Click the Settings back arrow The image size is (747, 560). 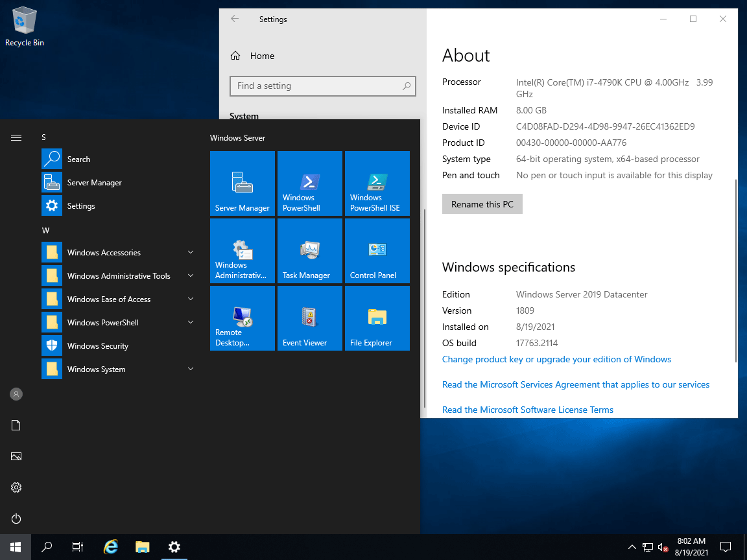point(234,19)
